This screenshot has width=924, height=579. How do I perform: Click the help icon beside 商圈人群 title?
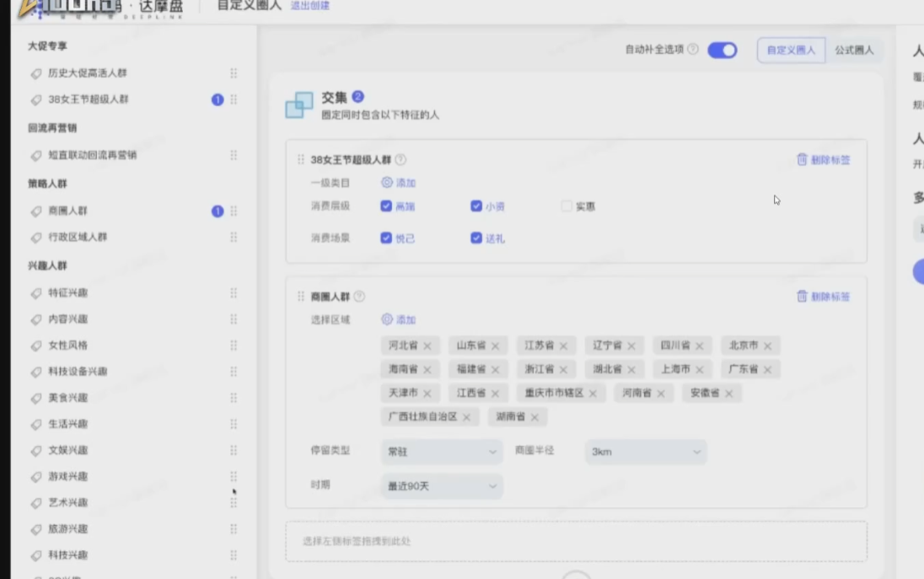359,297
